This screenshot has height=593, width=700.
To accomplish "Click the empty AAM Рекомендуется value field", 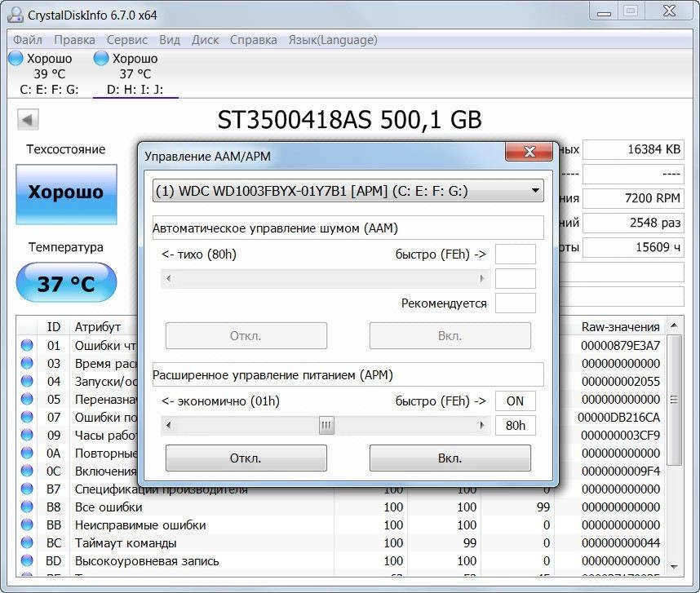I will [516, 303].
